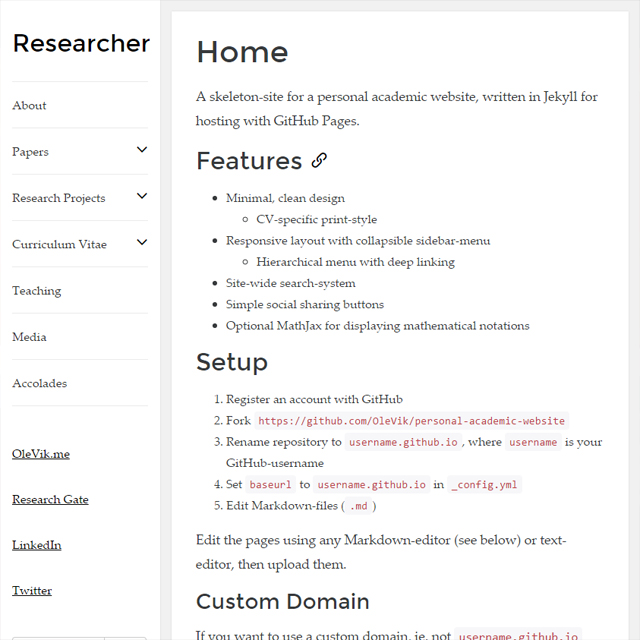The height and width of the screenshot is (640, 640).
Task: Click 'CV-specific print-style' sub-item
Action: tap(316, 220)
